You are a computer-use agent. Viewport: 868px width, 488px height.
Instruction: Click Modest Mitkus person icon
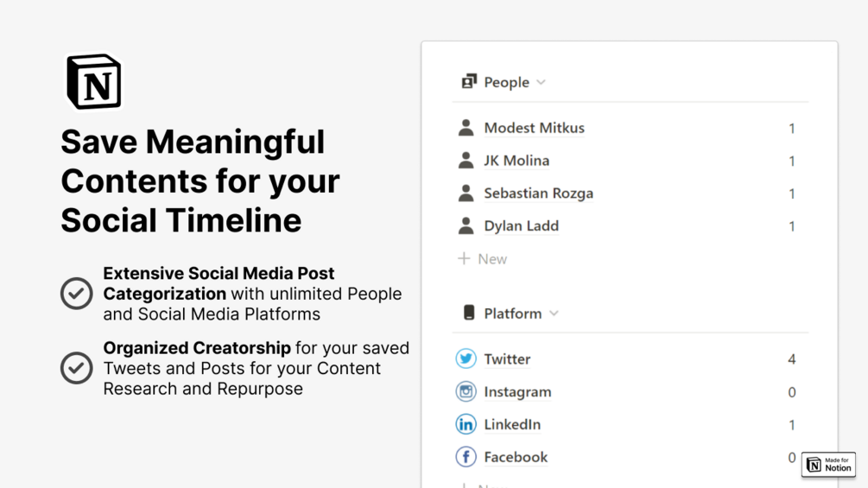(x=466, y=128)
